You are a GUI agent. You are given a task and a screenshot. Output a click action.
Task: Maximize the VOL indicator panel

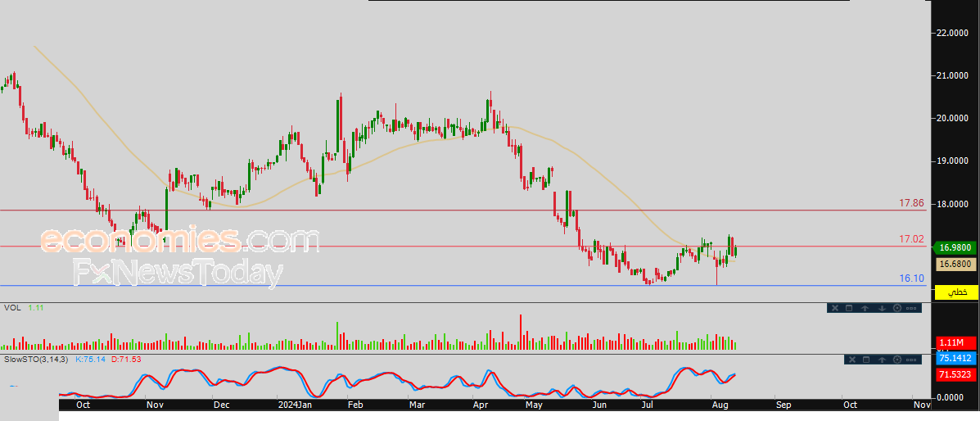tap(849, 308)
